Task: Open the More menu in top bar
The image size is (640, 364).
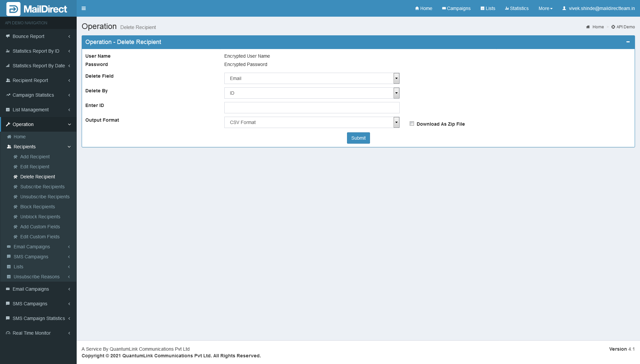Action: click(x=545, y=8)
